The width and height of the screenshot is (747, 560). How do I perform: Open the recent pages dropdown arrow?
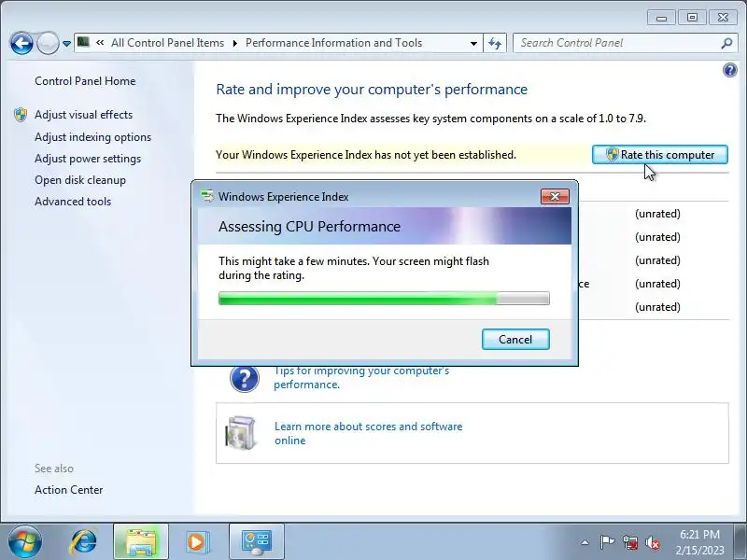point(66,44)
